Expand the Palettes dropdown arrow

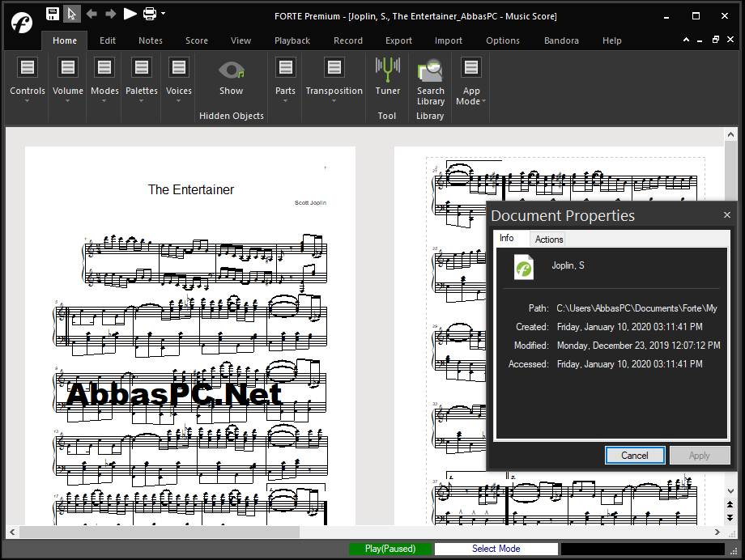[141, 100]
